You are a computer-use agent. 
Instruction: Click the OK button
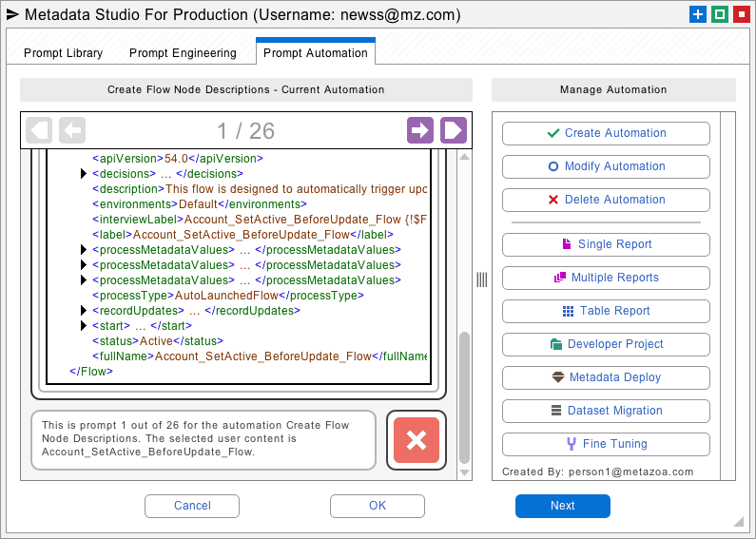(x=378, y=506)
